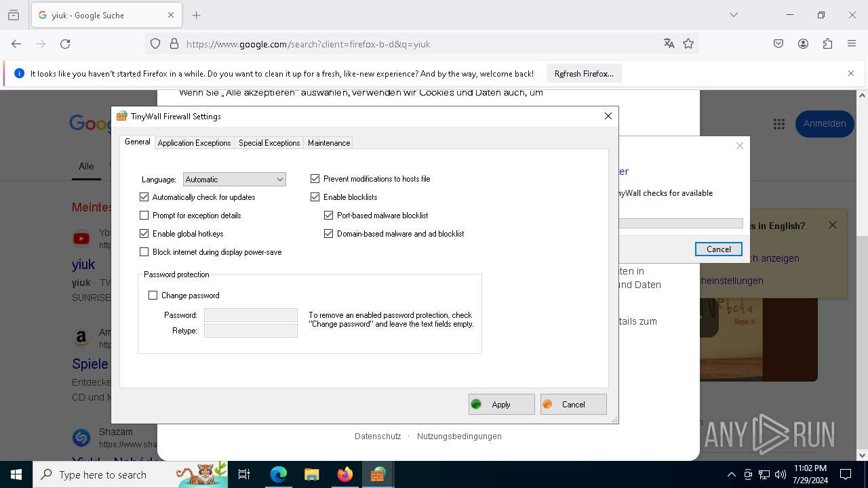Click the site lock padlock icon
This screenshot has height=488, width=868.
174,44
